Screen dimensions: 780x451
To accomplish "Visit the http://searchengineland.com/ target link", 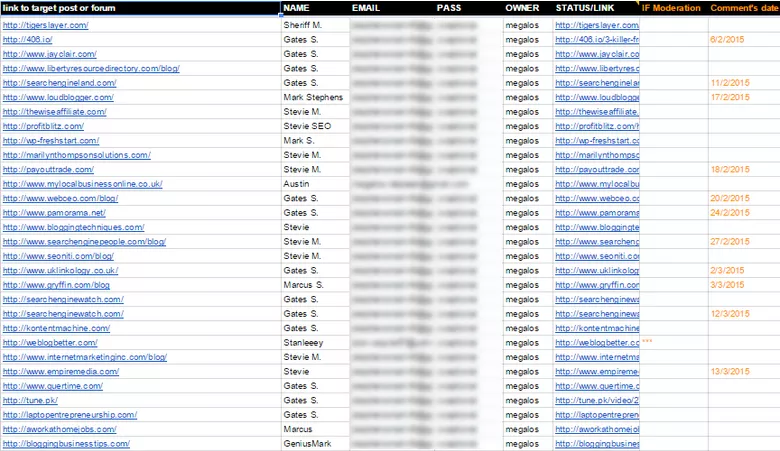I will [59, 83].
